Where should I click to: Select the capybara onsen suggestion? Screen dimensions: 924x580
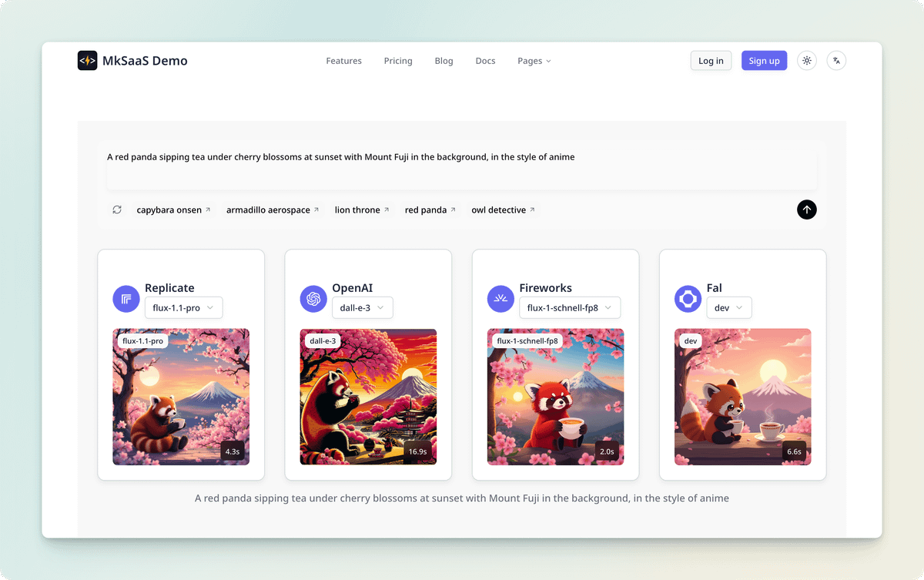click(173, 210)
